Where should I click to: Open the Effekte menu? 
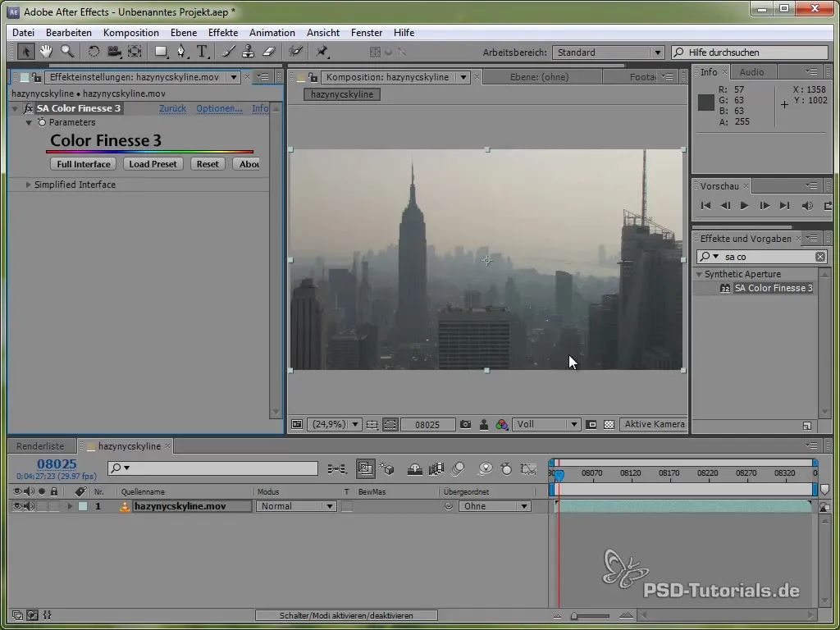[x=223, y=33]
